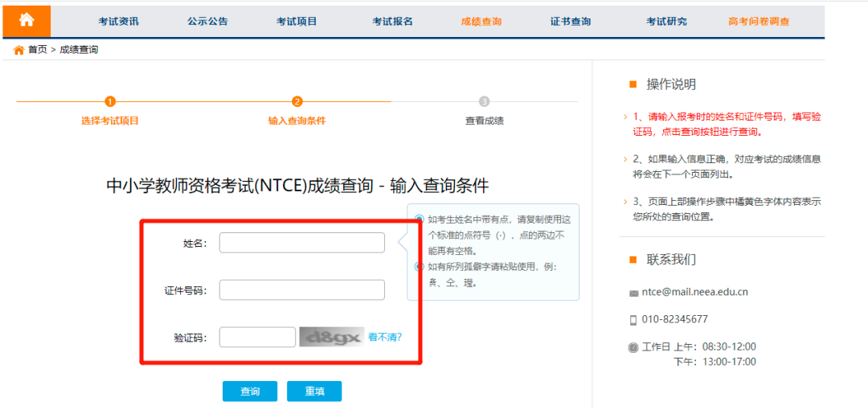Click the captcha image d8gx

(332, 337)
